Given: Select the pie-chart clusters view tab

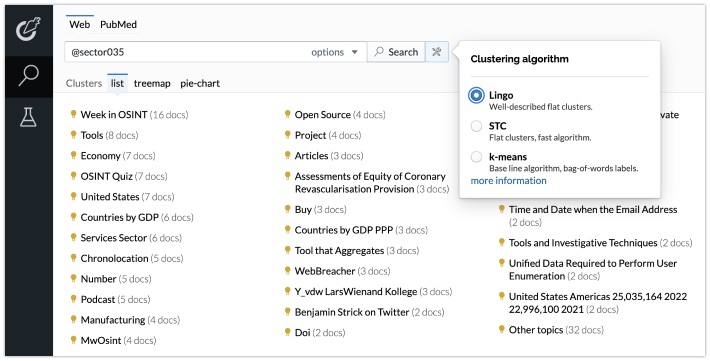Looking at the screenshot, I should 200,83.
